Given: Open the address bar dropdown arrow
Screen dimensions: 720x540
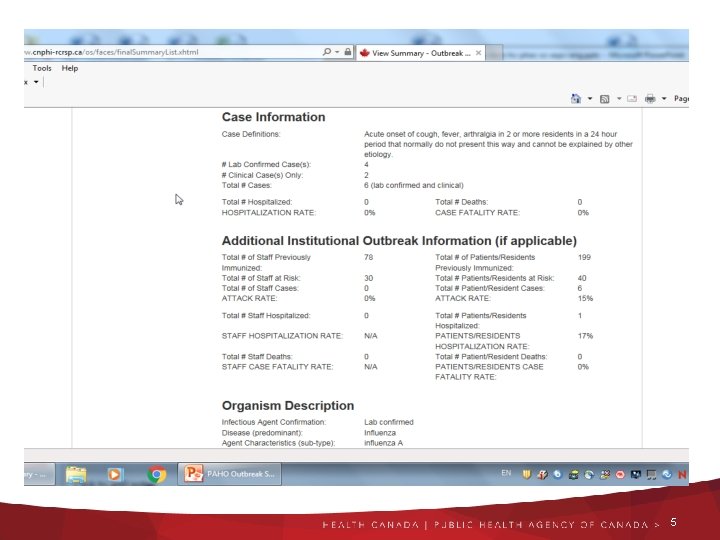Looking at the screenshot, I should pos(337,52).
